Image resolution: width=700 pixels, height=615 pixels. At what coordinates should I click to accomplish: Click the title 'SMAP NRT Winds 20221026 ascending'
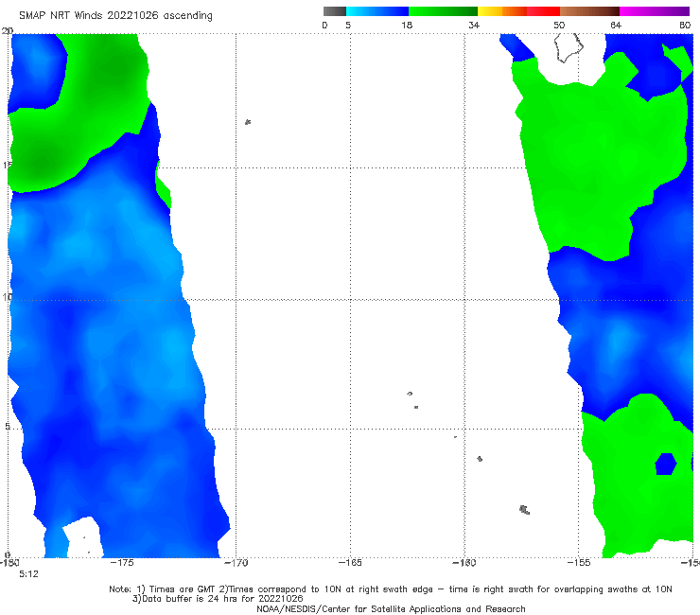[x=115, y=15]
